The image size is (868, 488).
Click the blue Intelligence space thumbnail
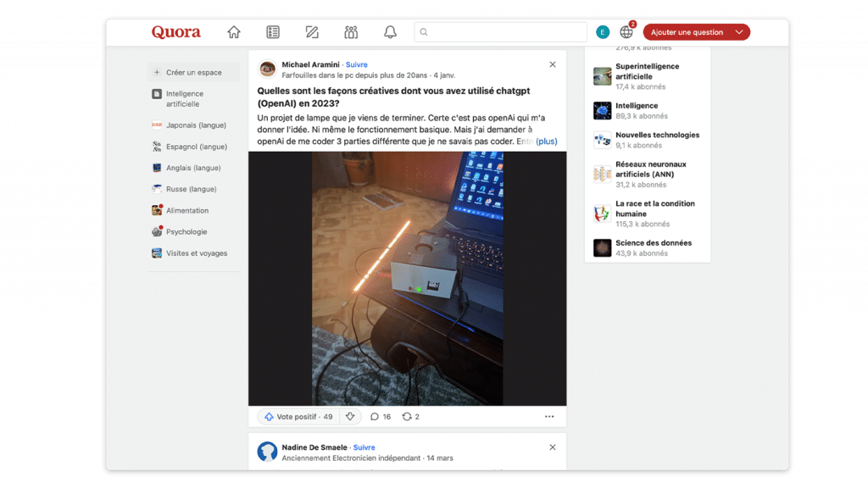603,111
